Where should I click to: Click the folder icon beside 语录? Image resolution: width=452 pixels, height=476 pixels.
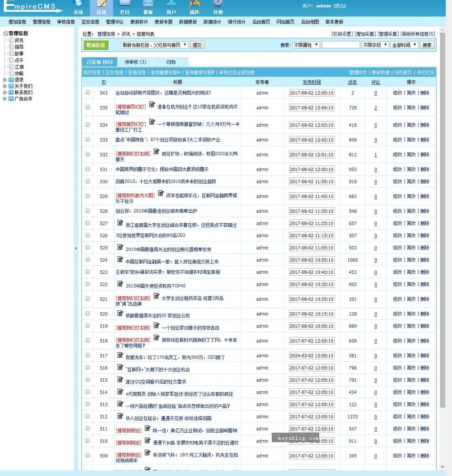tap(11, 80)
